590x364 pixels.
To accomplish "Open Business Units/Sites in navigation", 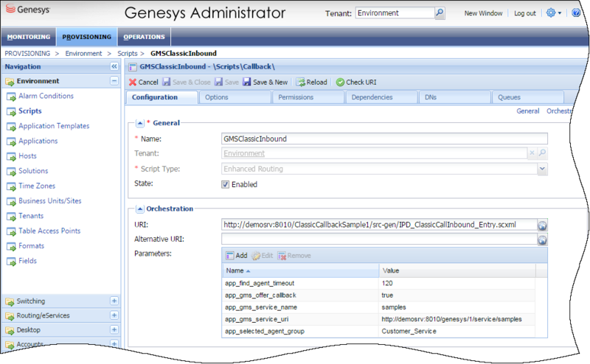I will pyautogui.click(x=49, y=201).
